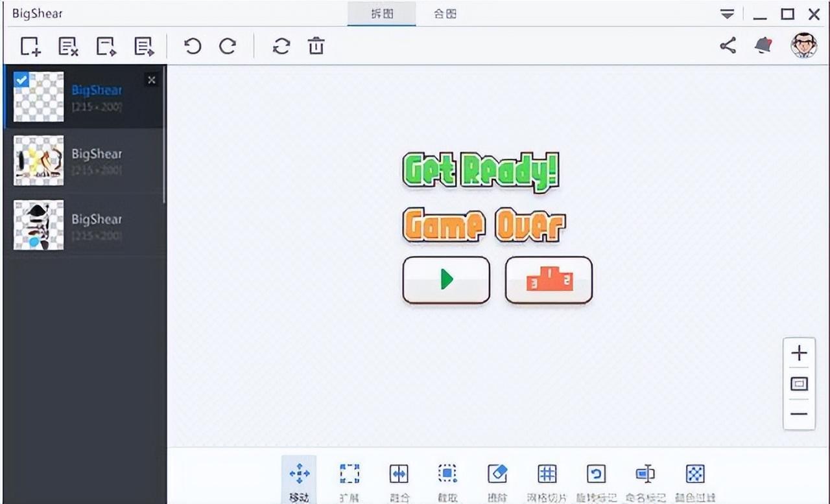Image resolution: width=830 pixels, height=504 pixels.
Task: Open the title bar dropdown menu arrow
Action: [728, 14]
